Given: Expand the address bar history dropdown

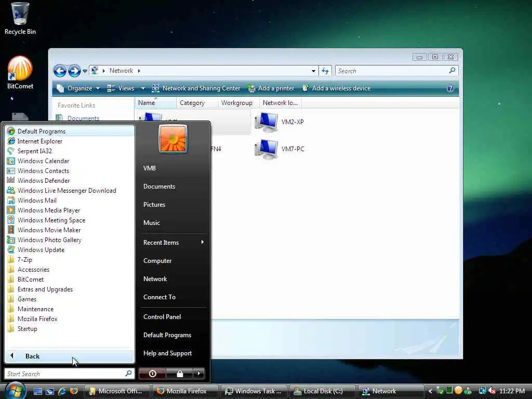Looking at the screenshot, I should (x=313, y=71).
